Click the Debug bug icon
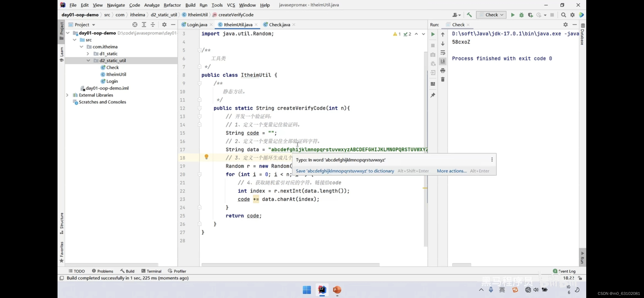Viewport: 644px width, 298px height. 521,15
